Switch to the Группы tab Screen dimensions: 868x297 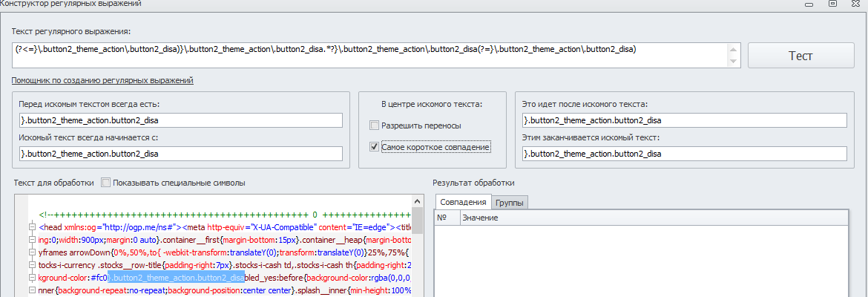[x=509, y=203]
